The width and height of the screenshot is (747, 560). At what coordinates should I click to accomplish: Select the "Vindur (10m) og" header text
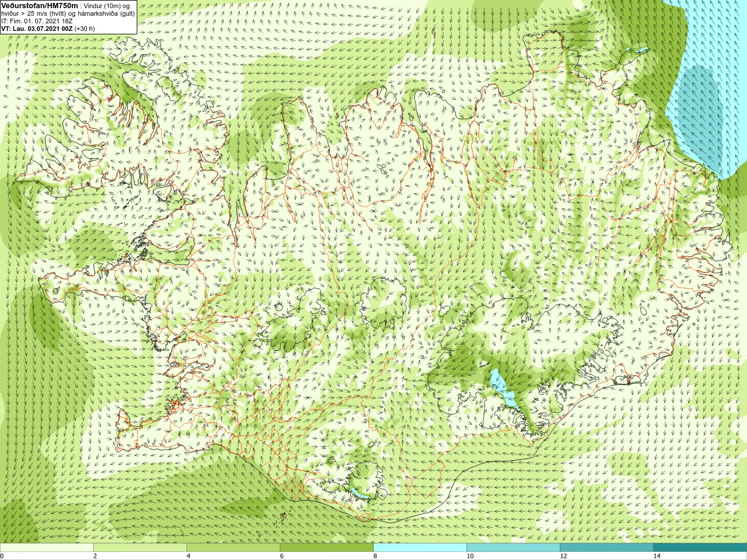[x=107, y=6]
